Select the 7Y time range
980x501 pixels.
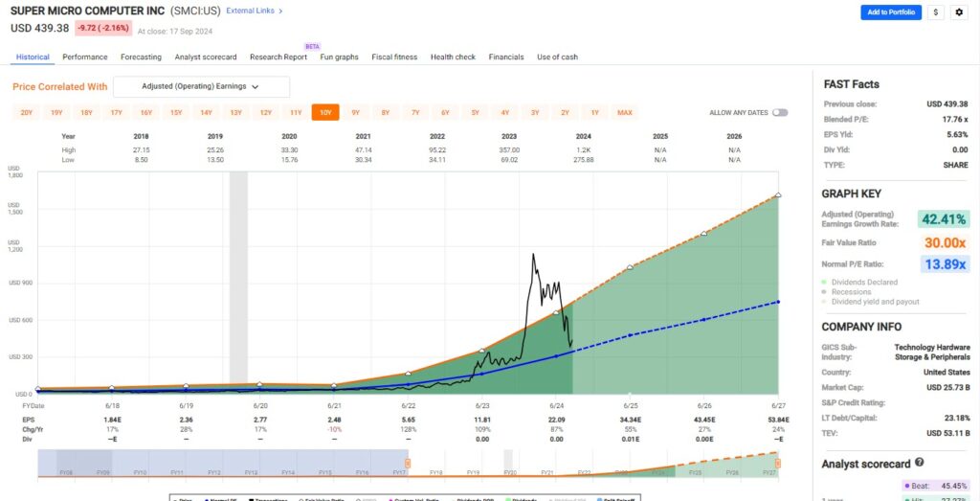click(415, 113)
